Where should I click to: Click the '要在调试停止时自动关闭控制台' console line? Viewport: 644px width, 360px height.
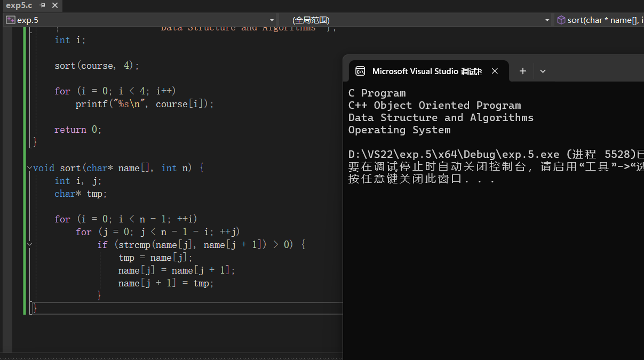496,167
